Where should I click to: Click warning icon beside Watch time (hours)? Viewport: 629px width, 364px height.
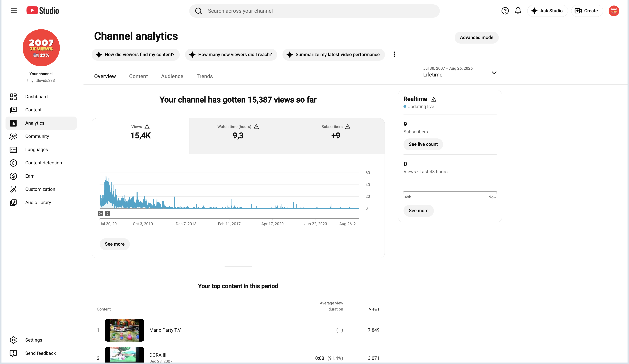[256, 127]
